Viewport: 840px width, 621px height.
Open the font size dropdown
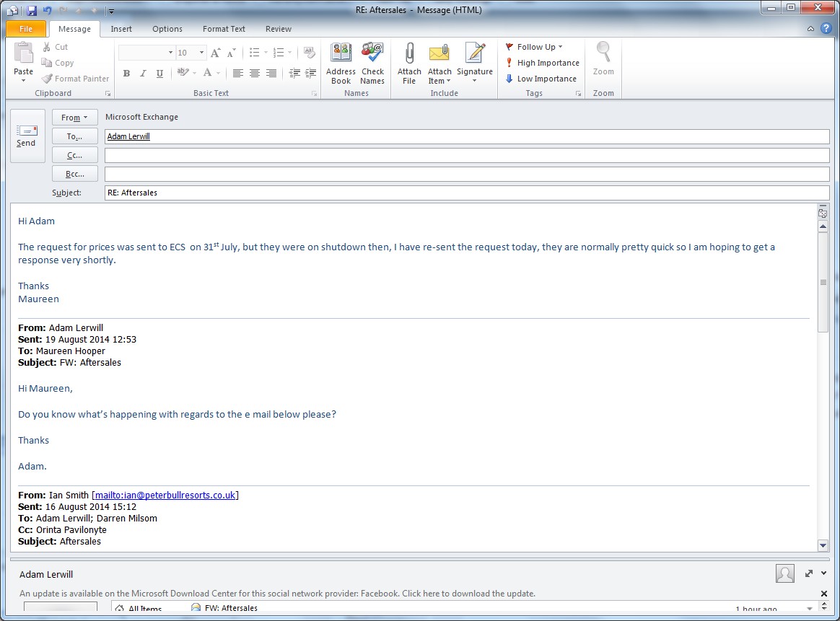pyautogui.click(x=201, y=53)
